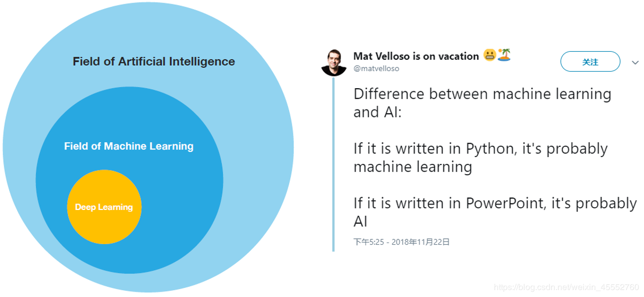Click the tweet text about Python

[x=480, y=158]
